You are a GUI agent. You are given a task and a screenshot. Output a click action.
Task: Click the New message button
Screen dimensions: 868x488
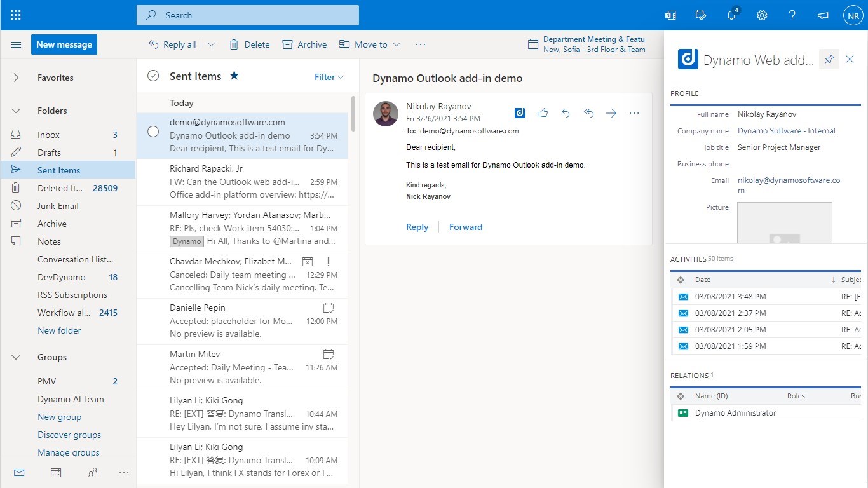(64, 44)
